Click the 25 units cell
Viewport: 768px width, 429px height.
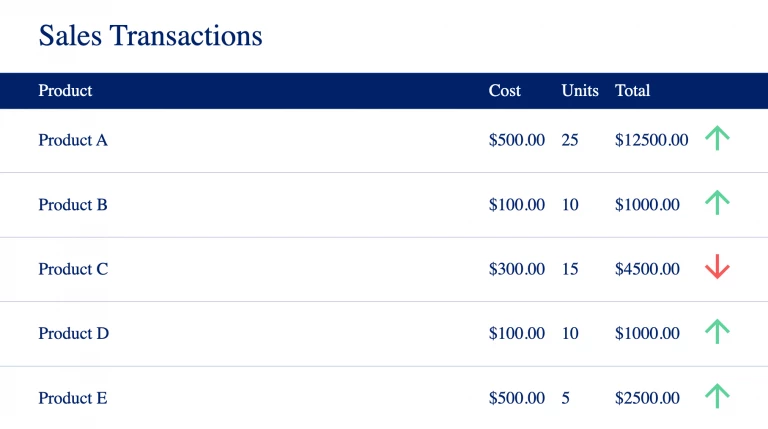pyautogui.click(x=570, y=140)
